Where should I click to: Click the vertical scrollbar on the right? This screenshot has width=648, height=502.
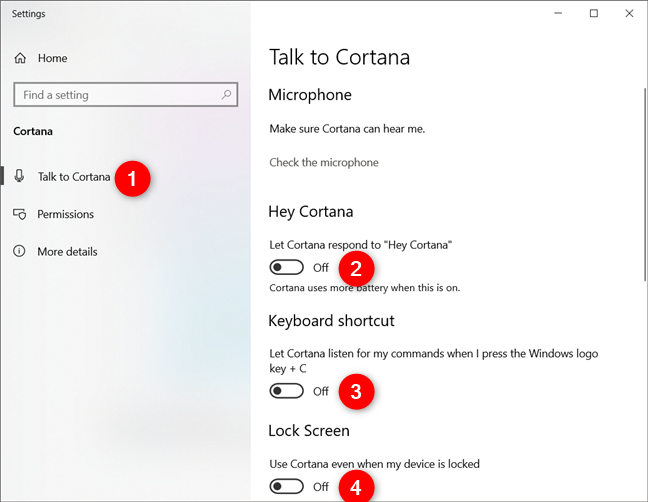pos(644,184)
